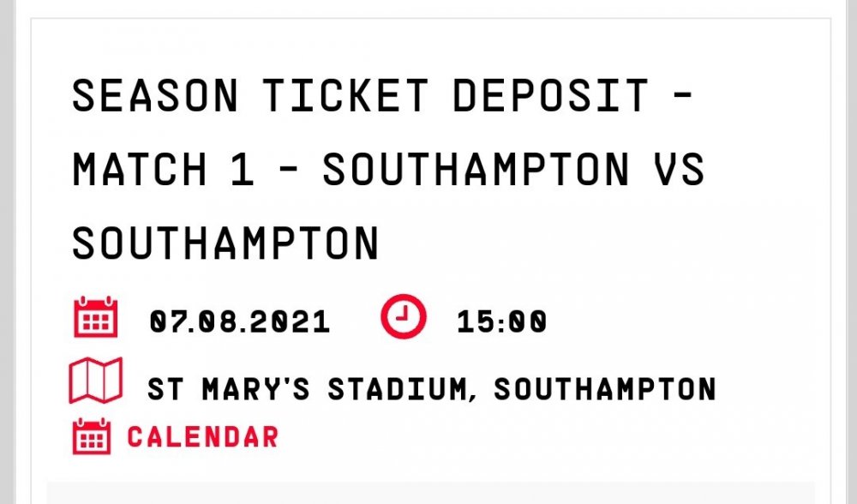The height and width of the screenshot is (504, 857).
Task: Click the ST MARY'S venue text
Action: (229, 388)
